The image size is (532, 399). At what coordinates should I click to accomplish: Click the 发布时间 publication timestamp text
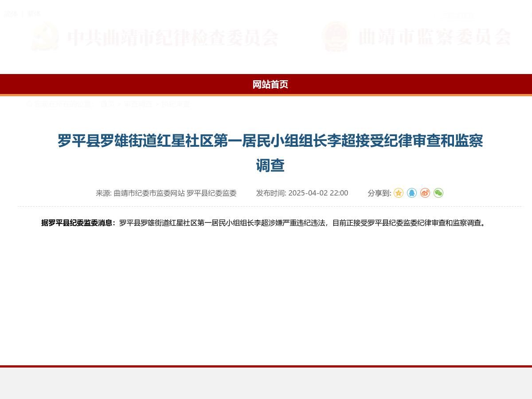click(301, 193)
